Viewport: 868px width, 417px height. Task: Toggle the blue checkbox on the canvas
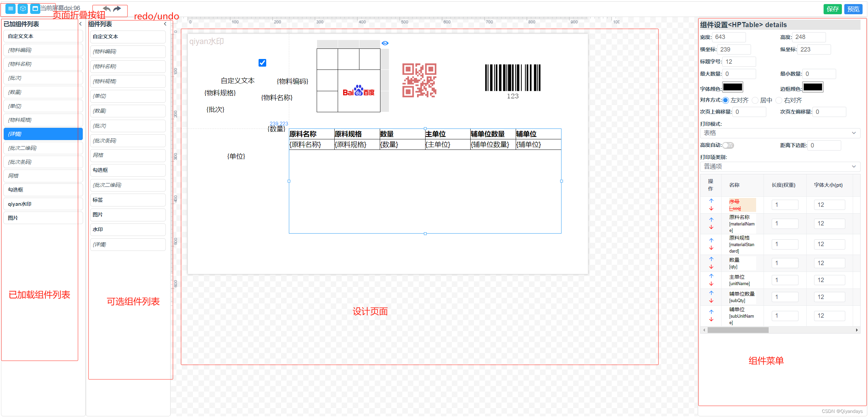[262, 63]
